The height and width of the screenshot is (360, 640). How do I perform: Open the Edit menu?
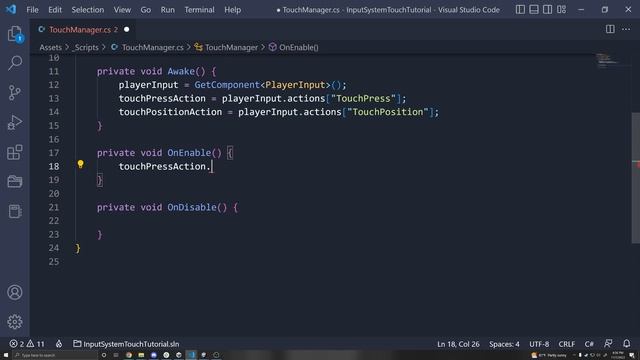55,10
